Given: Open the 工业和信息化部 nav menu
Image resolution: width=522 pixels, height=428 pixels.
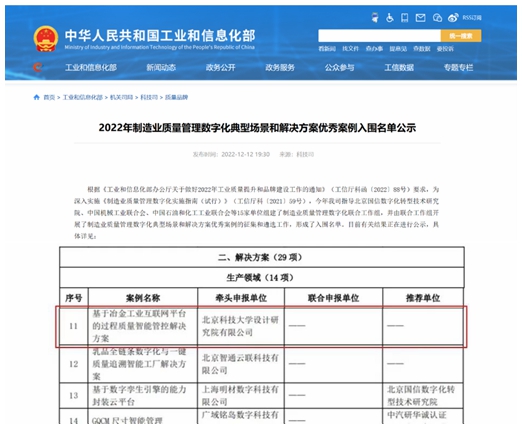Looking at the screenshot, I should coord(91,68).
